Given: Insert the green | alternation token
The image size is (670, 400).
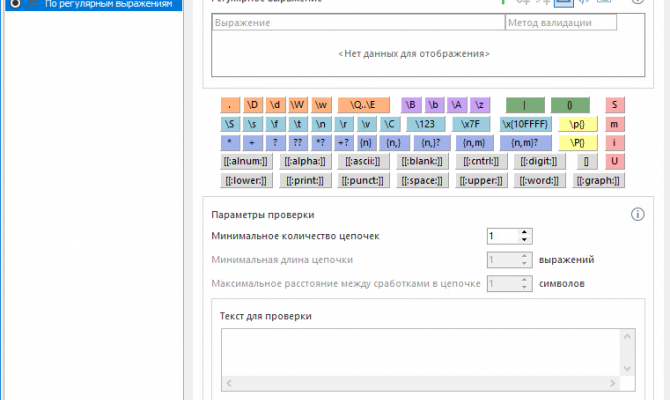Looking at the screenshot, I should click(x=525, y=105).
